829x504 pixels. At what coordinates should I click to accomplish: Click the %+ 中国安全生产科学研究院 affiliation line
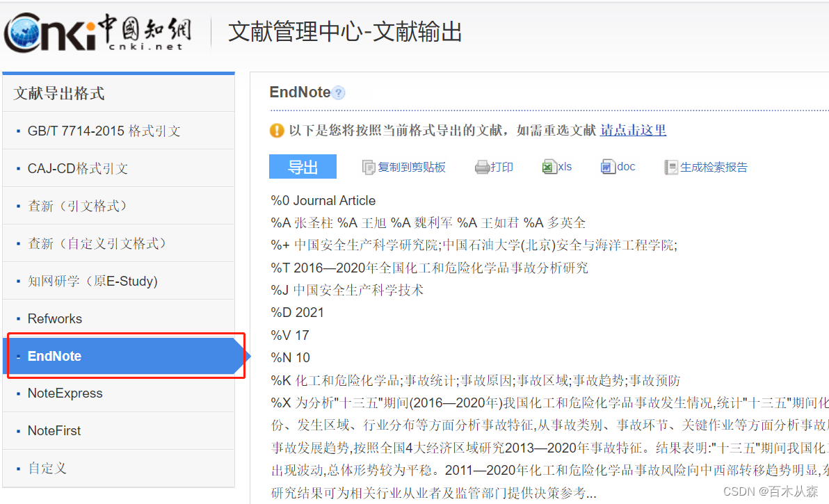474,245
